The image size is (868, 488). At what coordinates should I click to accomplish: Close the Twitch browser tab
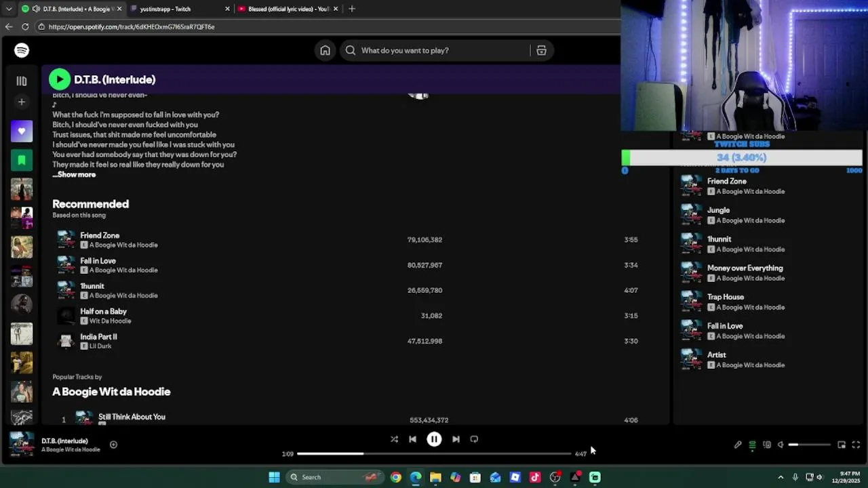click(x=227, y=9)
